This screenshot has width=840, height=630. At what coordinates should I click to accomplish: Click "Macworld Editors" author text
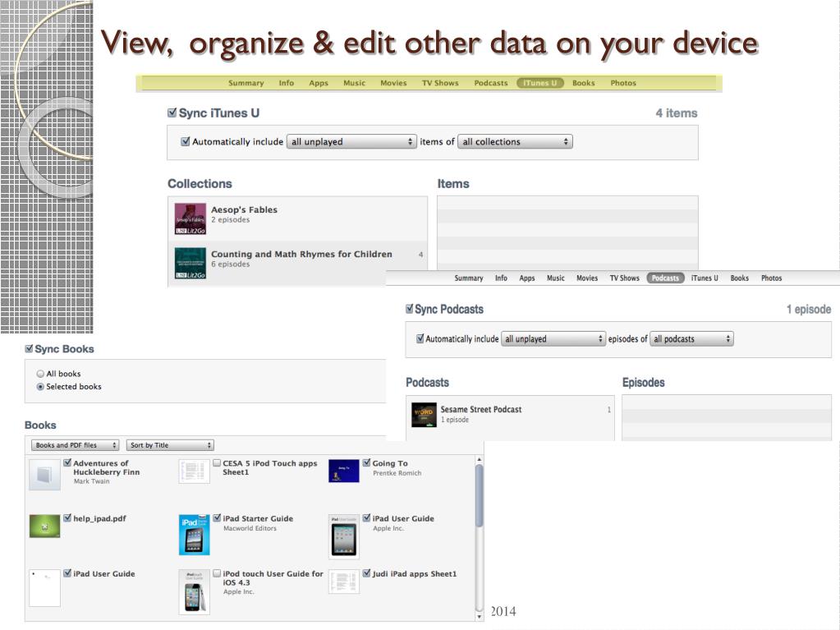250,528
